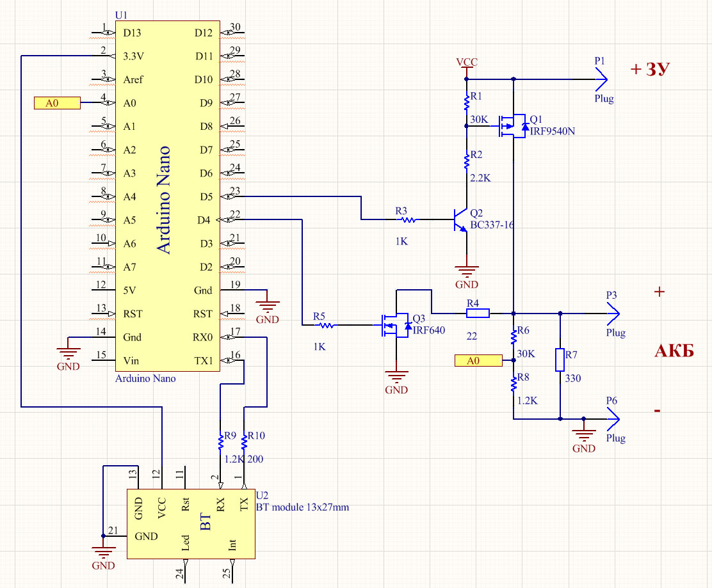Select the Q3 IRF640 MOSFET symbol
The height and width of the screenshot is (588, 712).
(x=396, y=325)
